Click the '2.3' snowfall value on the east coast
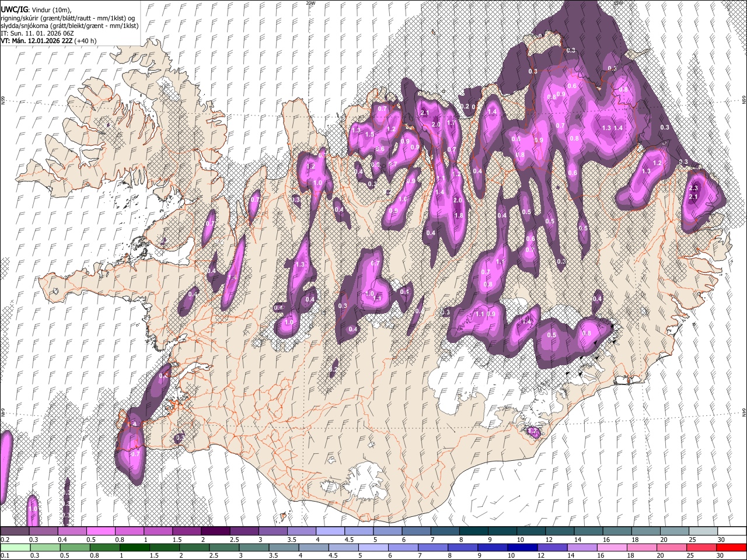The image size is (747, 560). pos(693,188)
